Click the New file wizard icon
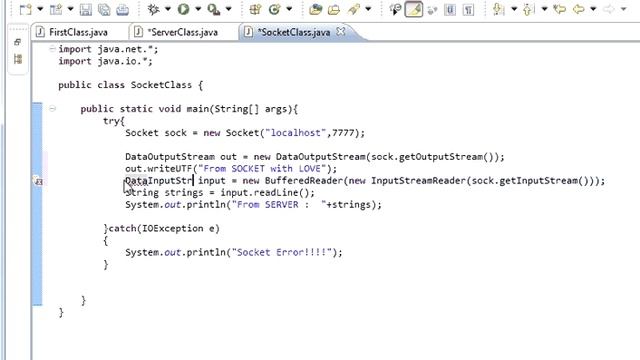 pyautogui.click(x=25, y=9)
